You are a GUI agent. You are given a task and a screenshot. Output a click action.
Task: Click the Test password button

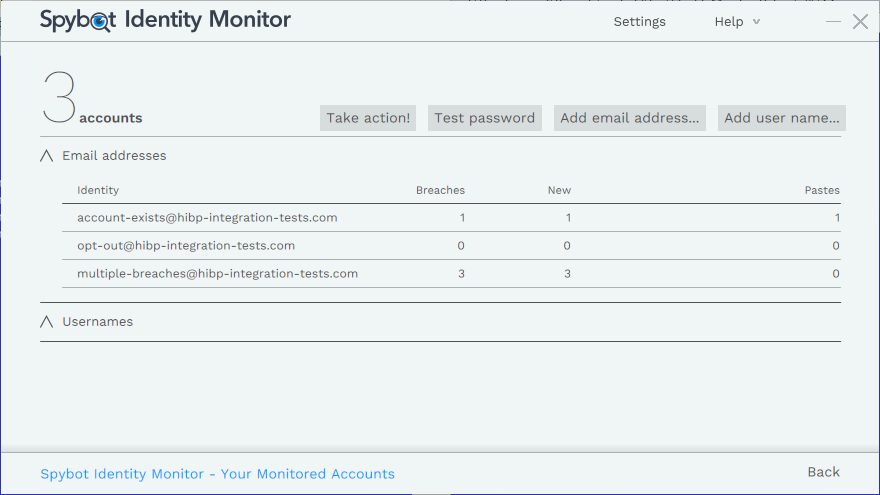[485, 118]
